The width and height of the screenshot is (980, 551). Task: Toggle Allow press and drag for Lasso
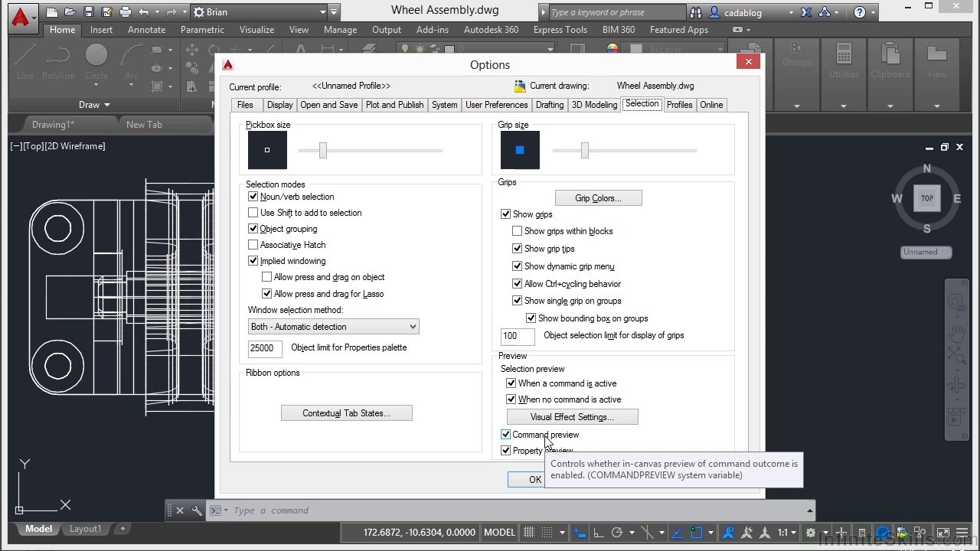[x=267, y=294]
